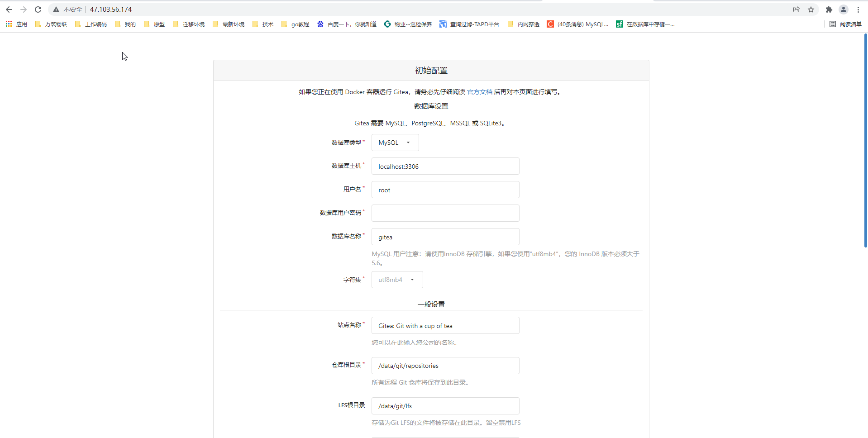Click the address bar URL 47.103.56.174
The width and height of the screenshot is (868, 438).
[111, 10]
